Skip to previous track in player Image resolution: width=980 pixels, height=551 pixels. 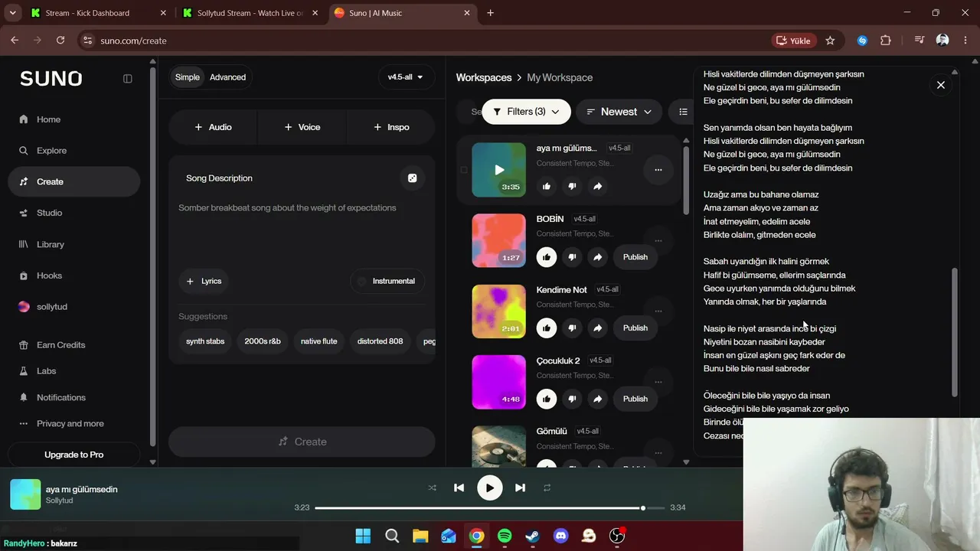(x=459, y=487)
